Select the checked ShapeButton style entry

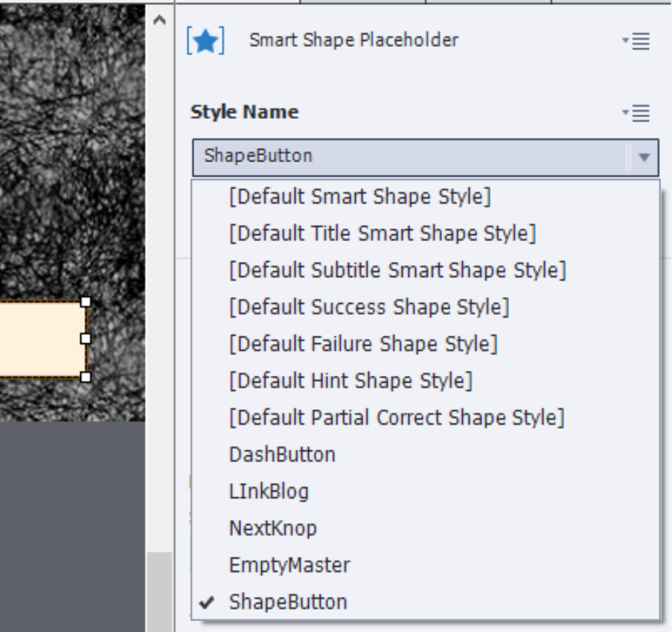[288, 602]
